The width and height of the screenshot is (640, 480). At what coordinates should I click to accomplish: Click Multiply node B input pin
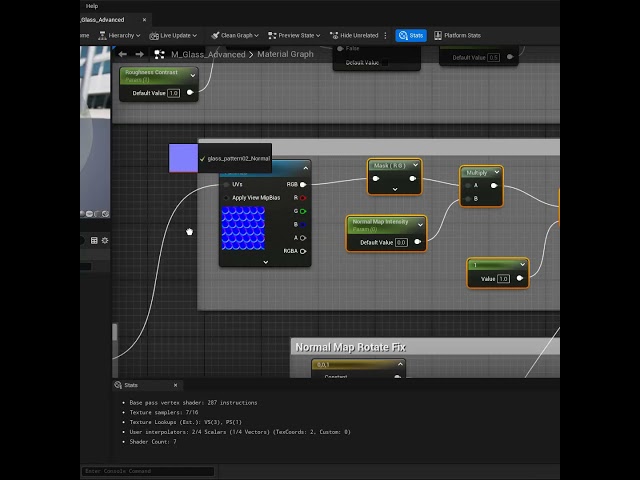click(468, 199)
